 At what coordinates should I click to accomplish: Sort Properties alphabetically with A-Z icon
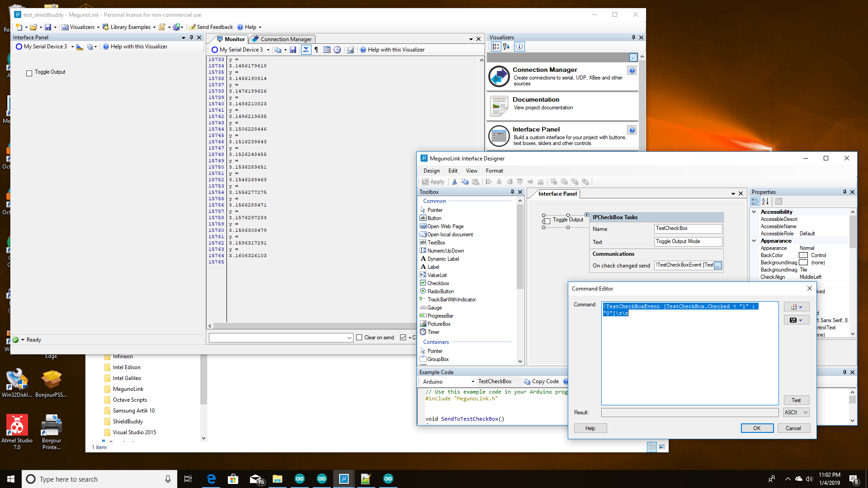click(765, 202)
